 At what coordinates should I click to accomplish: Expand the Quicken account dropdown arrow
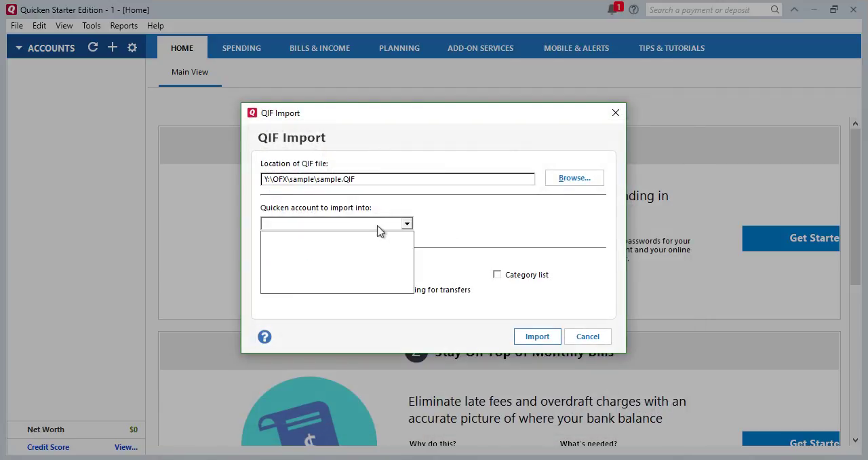click(407, 223)
